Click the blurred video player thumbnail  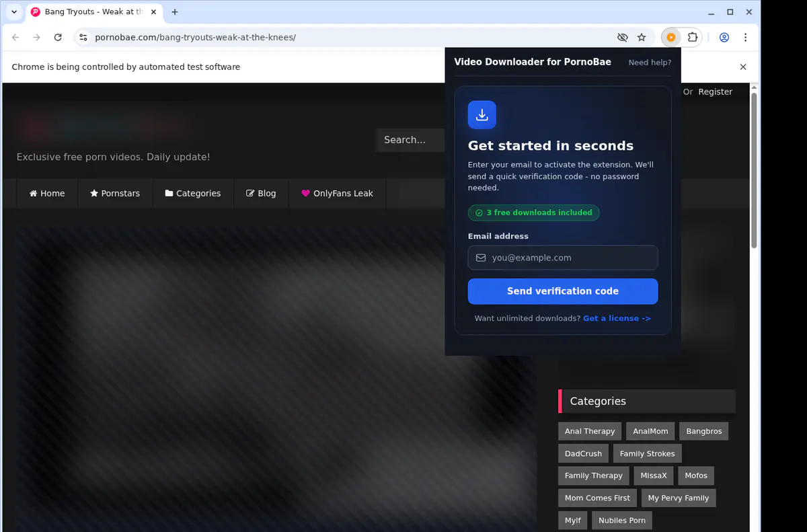point(276,379)
